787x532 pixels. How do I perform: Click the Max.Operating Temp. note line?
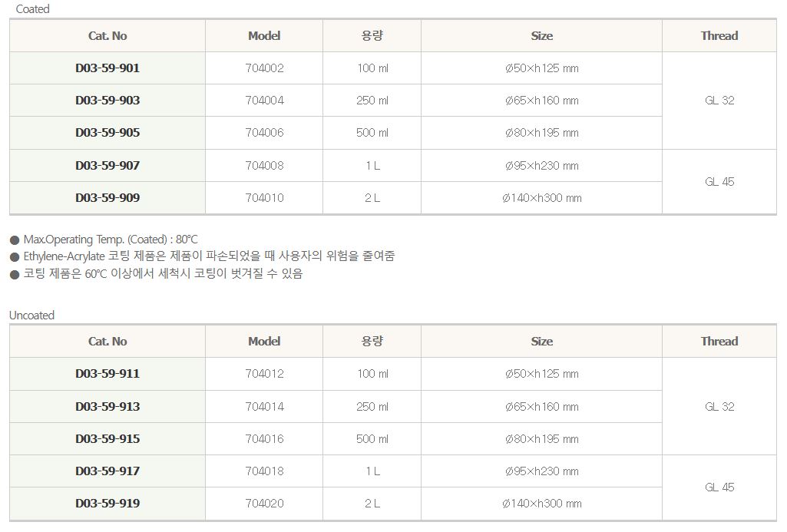(x=110, y=240)
